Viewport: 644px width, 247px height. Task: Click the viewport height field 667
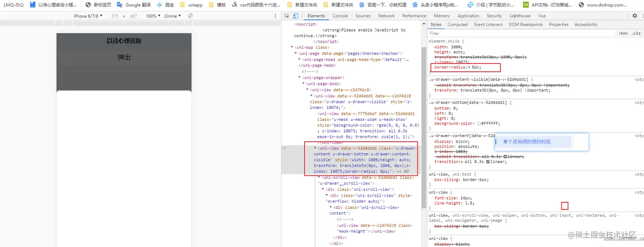coord(133,16)
